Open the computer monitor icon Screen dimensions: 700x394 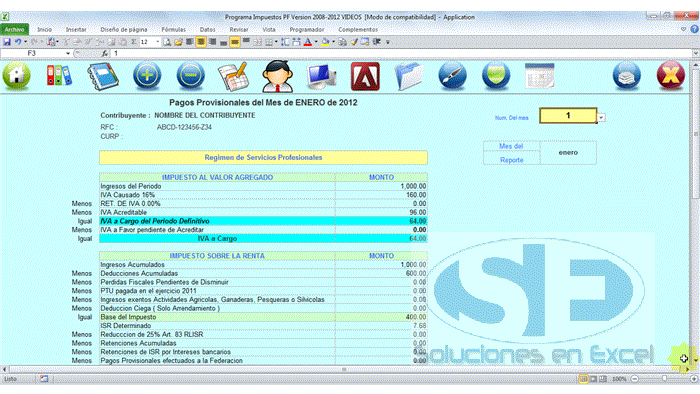click(321, 76)
